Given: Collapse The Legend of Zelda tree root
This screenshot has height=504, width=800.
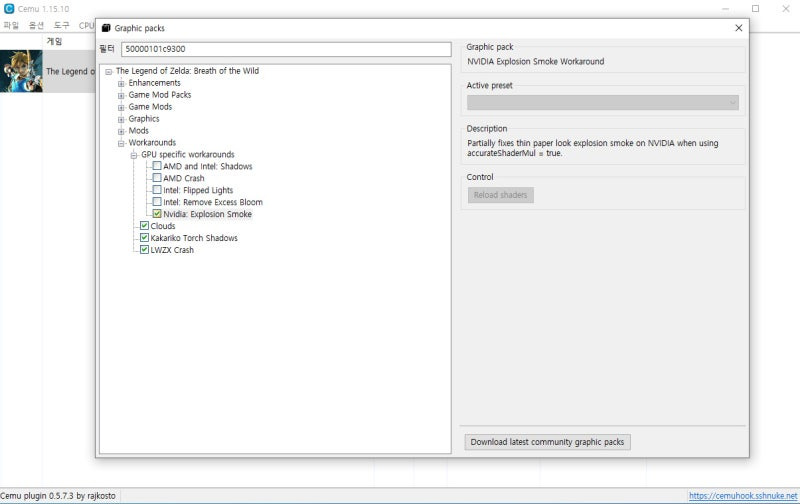Looking at the screenshot, I should tap(109, 71).
